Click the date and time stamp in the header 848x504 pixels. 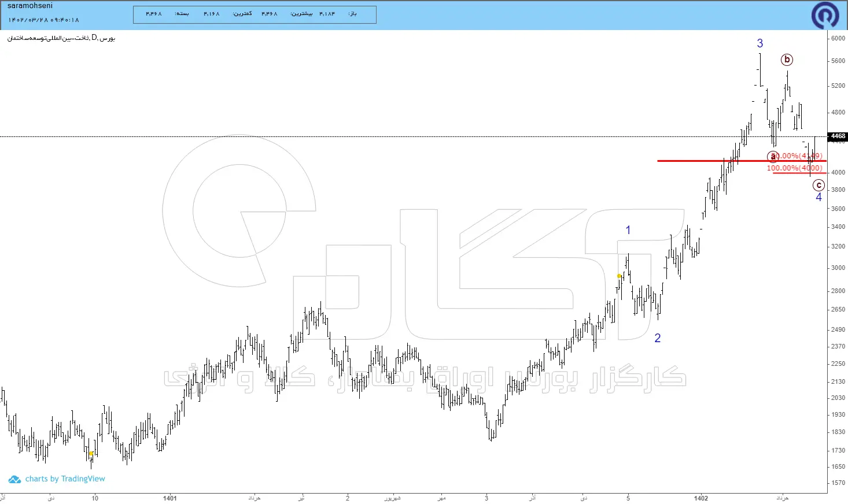tap(43, 20)
